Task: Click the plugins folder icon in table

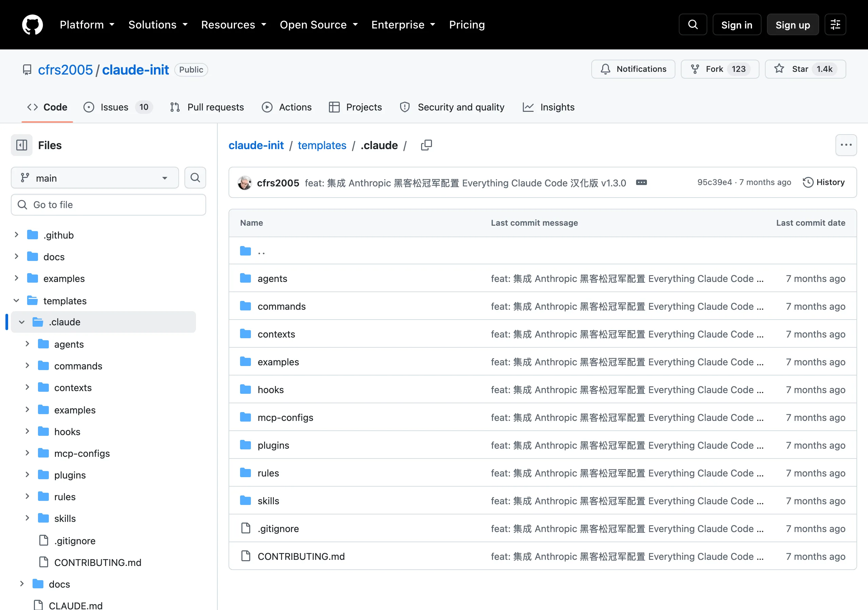Action: [245, 445]
